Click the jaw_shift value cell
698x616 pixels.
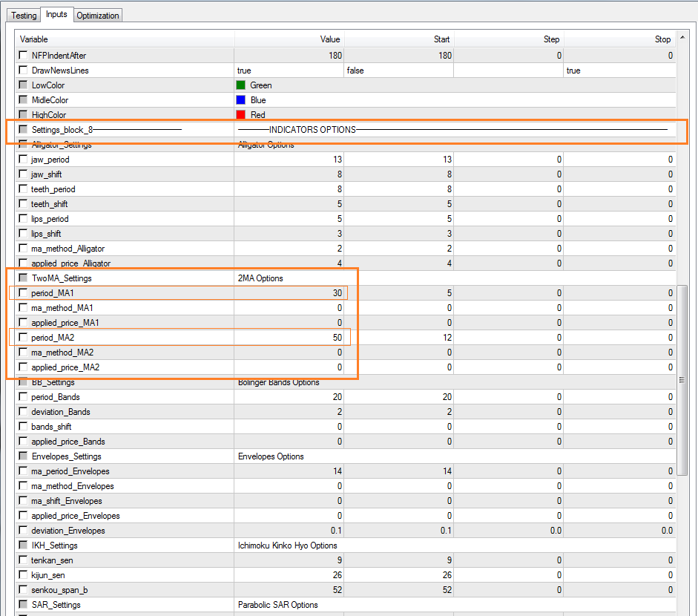289,174
